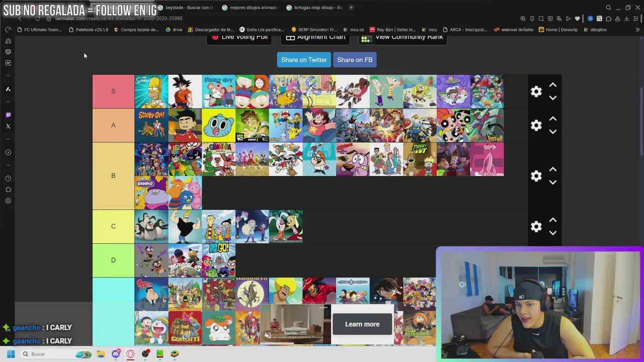The height and width of the screenshot is (362, 644).
Task: Open Discord from the Windows taskbar
Action: [116, 354]
